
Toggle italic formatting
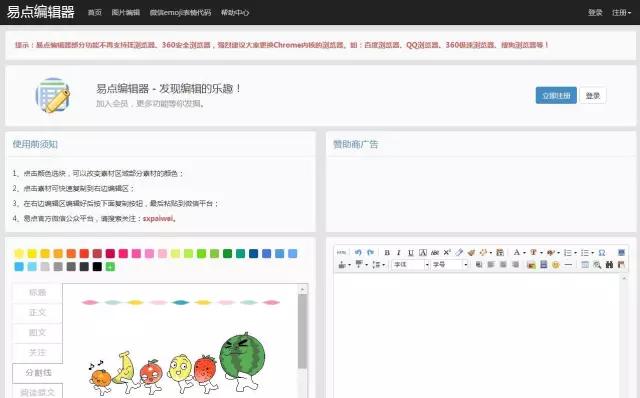[399, 253]
